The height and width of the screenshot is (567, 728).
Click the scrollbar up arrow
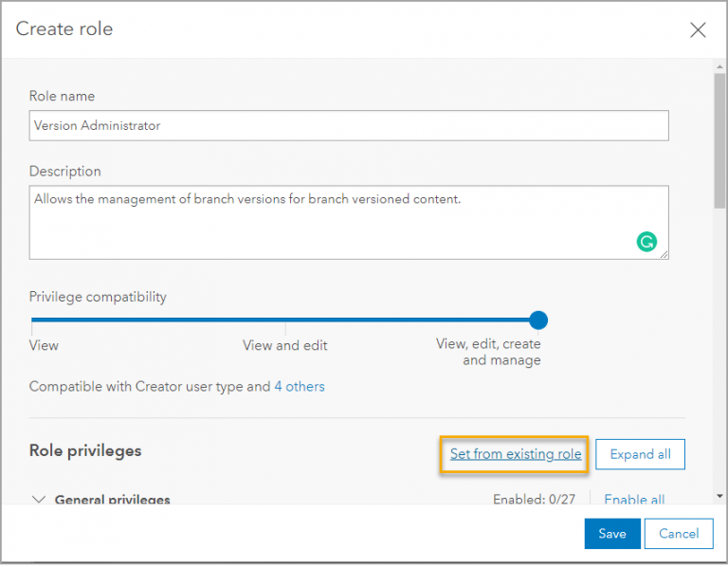(x=719, y=66)
